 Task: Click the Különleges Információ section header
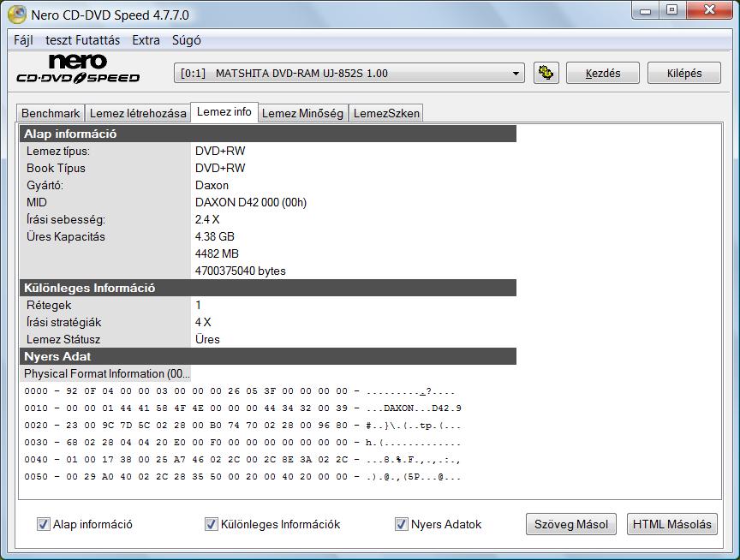click(x=267, y=288)
